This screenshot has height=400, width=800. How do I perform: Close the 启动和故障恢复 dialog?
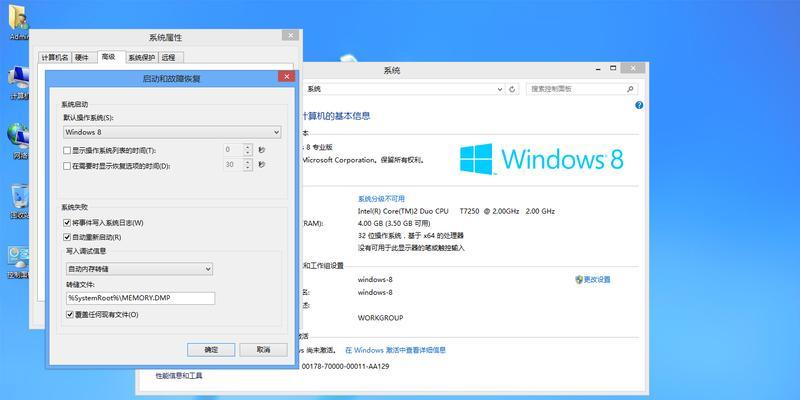click(286, 77)
